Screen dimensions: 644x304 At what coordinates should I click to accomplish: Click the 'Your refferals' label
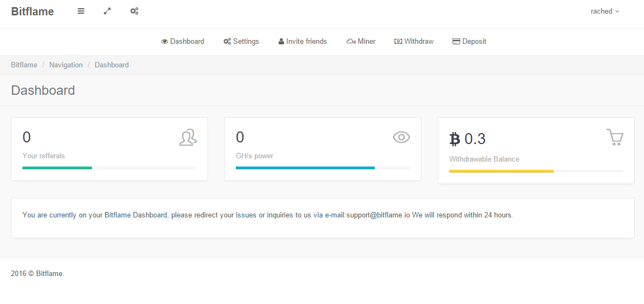point(44,156)
